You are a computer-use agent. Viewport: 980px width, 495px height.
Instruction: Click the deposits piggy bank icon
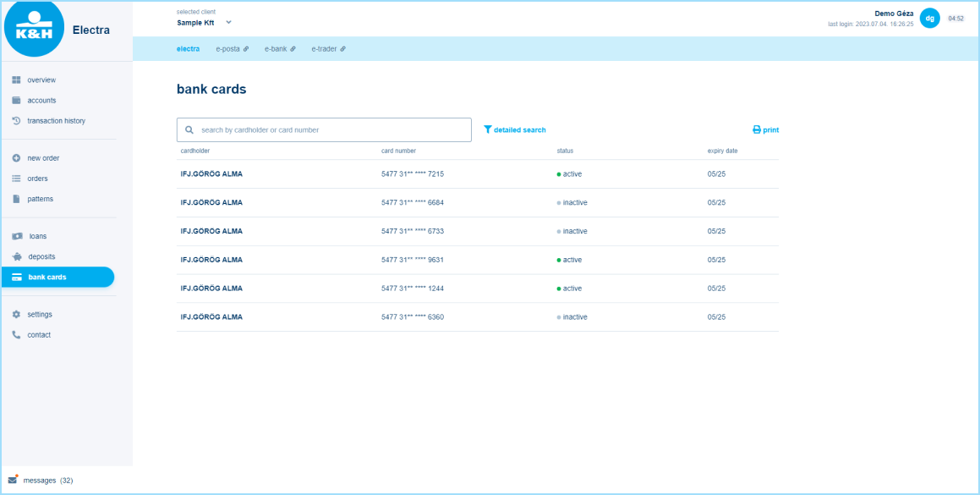(x=17, y=256)
